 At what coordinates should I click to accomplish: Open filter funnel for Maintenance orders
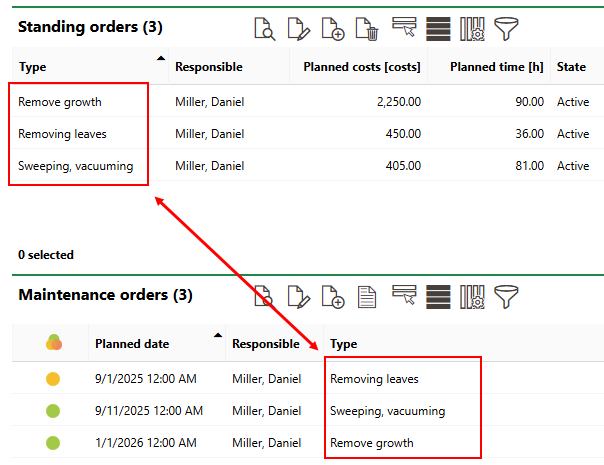(507, 296)
